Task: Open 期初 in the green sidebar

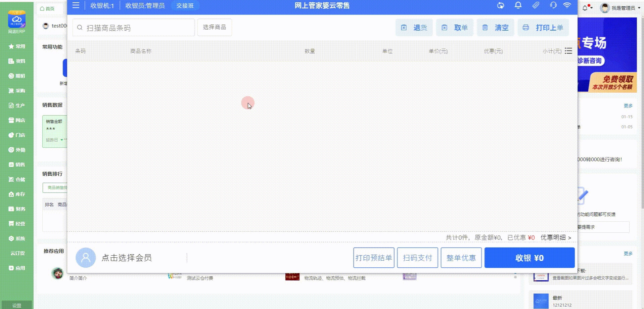Action: click(x=17, y=76)
